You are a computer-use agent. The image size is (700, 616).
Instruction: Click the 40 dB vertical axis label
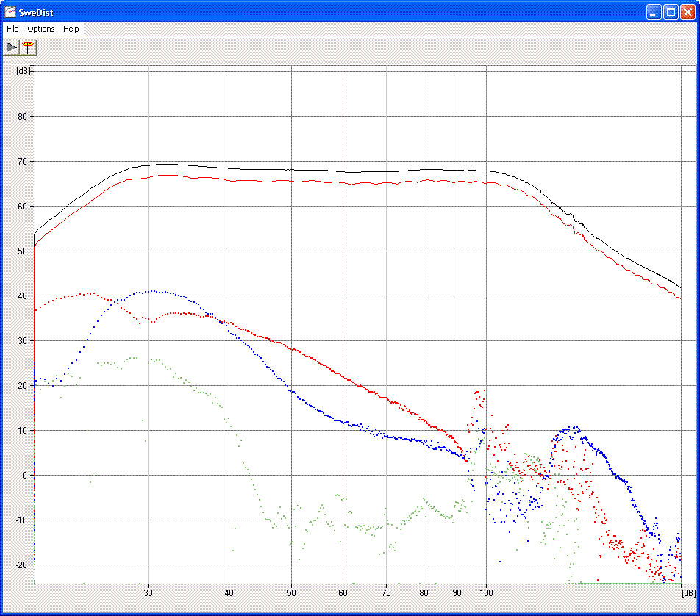coord(22,296)
